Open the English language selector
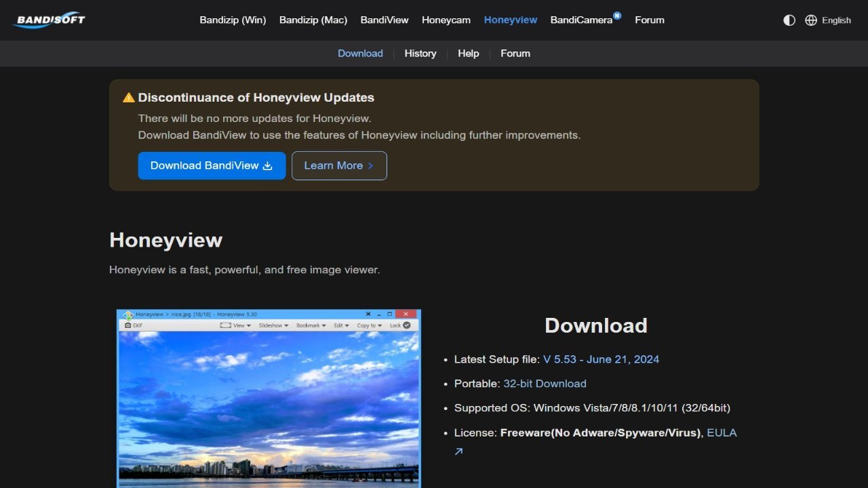Viewport: 868px width, 488px height. point(836,20)
